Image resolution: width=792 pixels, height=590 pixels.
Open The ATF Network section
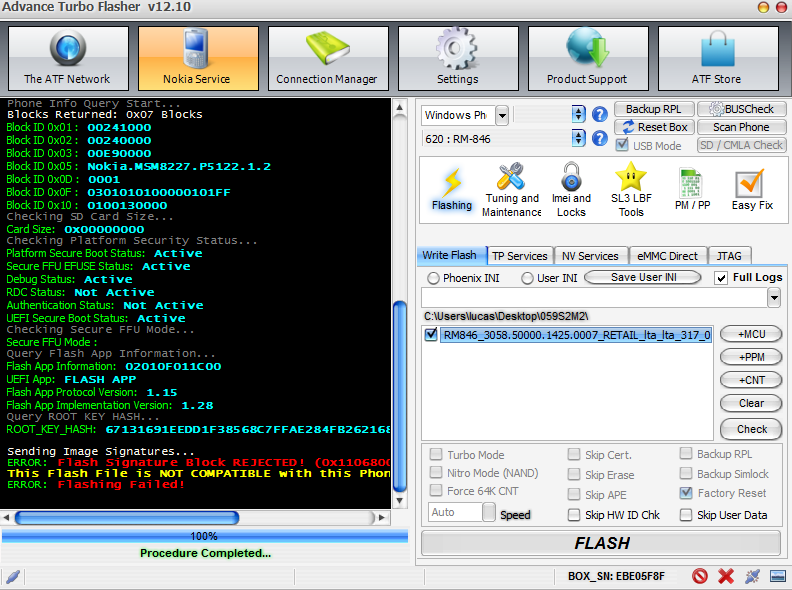(x=68, y=58)
